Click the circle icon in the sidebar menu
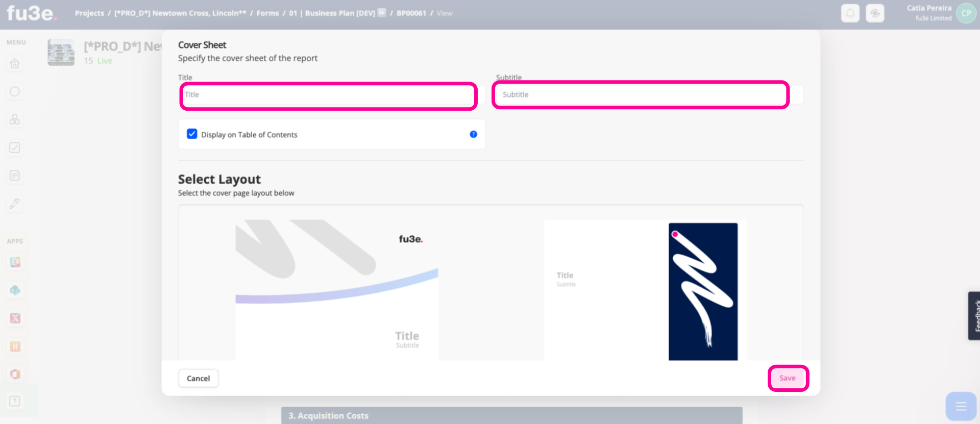This screenshot has height=424, width=980. [x=15, y=91]
